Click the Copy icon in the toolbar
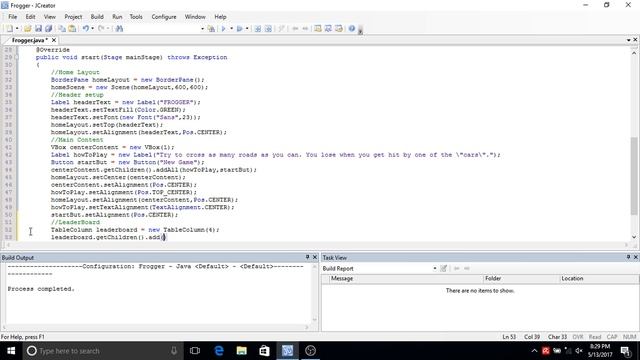 click(x=62, y=29)
